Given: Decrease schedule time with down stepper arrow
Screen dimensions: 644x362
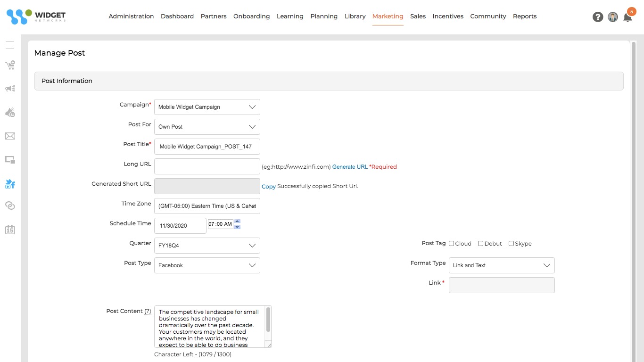Looking at the screenshot, I should [237, 227].
